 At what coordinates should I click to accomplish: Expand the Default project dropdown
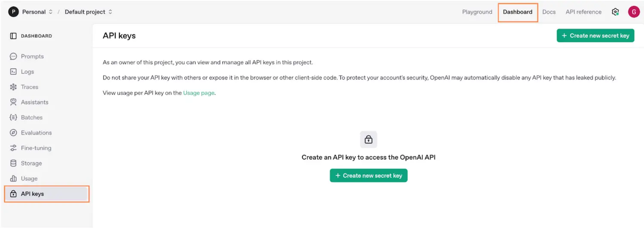(x=88, y=12)
